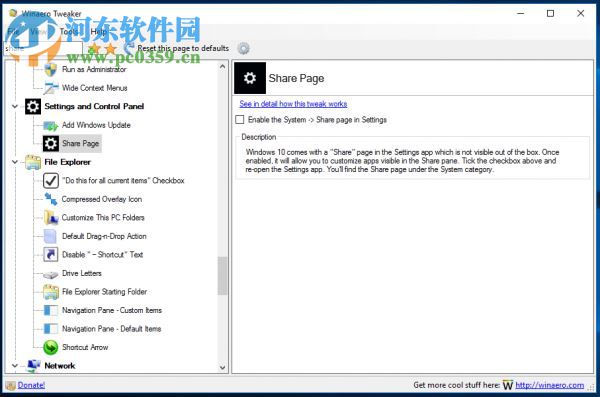Open 'See in detail how this tweak works' link
This screenshot has height=397, width=600.
click(x=293, y=104)
